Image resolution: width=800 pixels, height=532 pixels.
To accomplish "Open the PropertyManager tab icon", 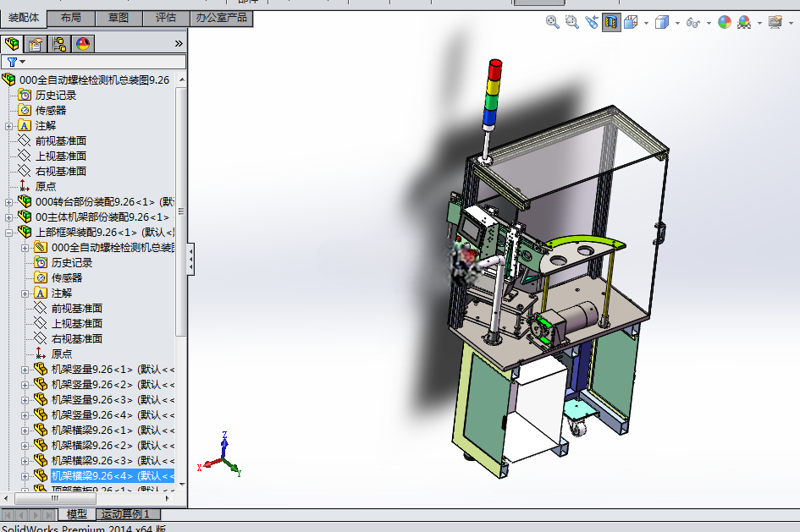I will [x=36, y=44].
